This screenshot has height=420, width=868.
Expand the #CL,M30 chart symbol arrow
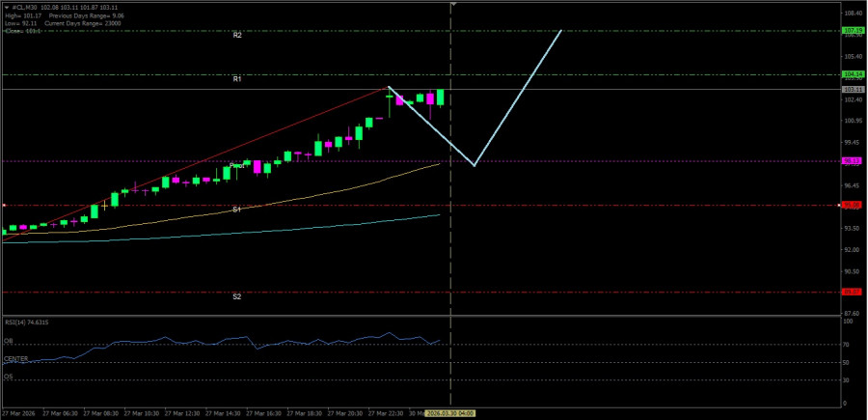pos(4,7)
